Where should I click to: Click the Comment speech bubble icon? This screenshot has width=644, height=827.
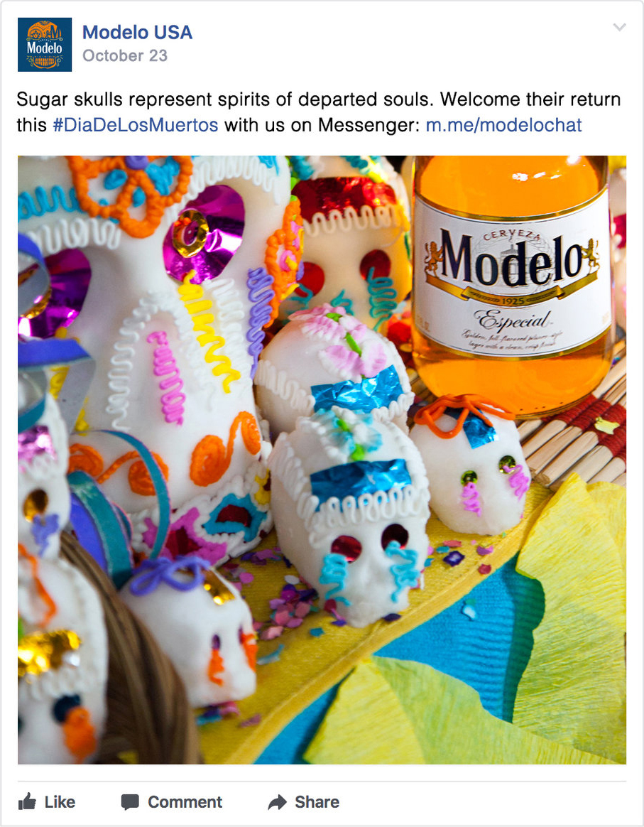130,802
